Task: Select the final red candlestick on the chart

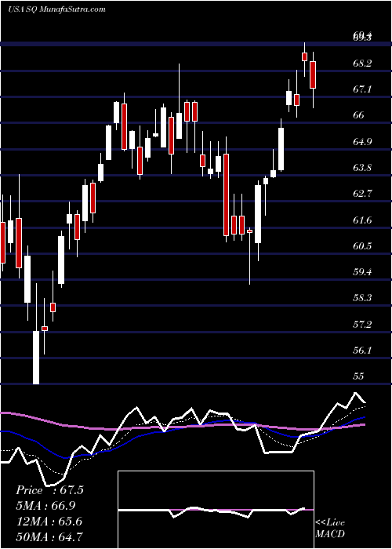Action: pyautogui.click(x=313, y=75)
